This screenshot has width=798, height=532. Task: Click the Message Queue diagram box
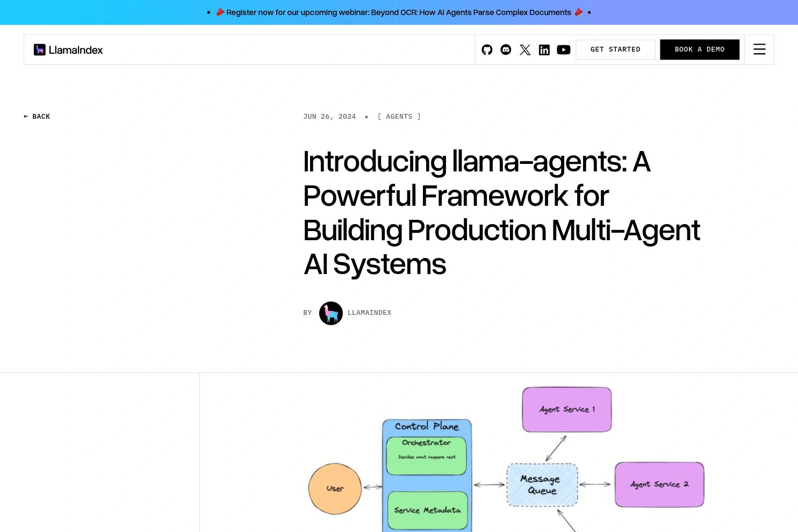pyautogui.click(x=542, y=485)
